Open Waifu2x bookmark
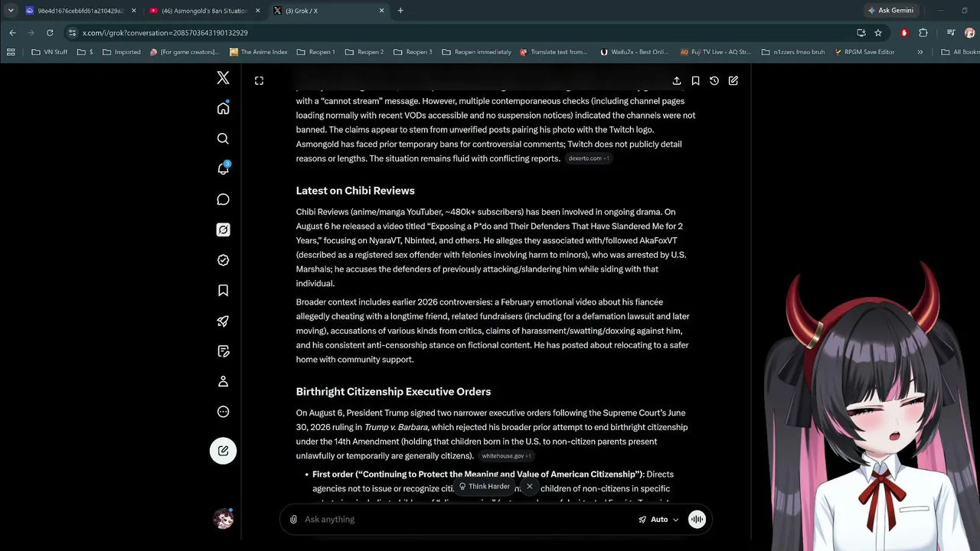980x551 pixels. (x=635, y=52)
